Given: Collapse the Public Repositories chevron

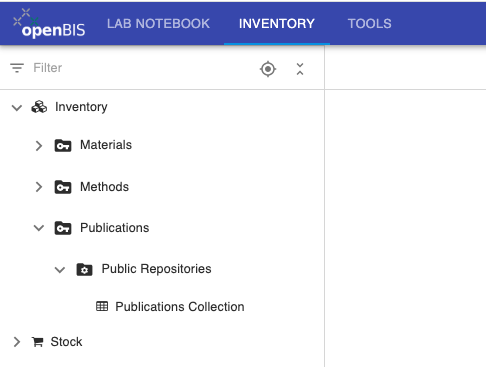Looking at the screenshot, I should click(60, 270).
